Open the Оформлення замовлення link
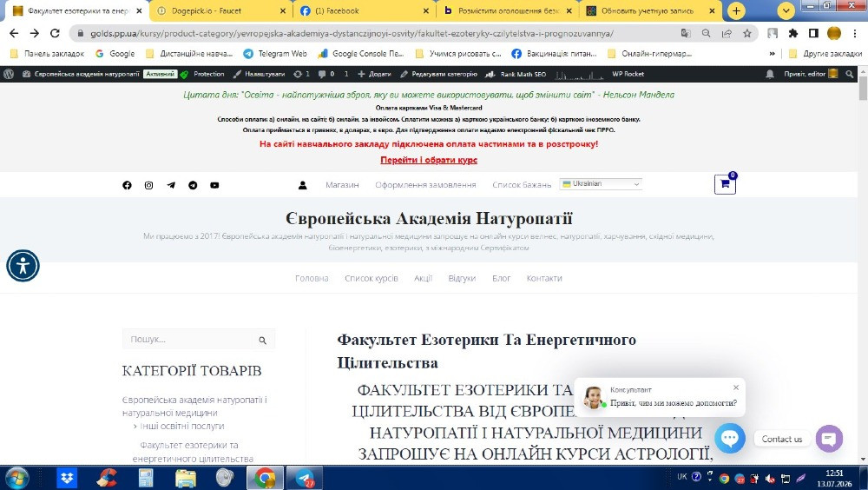868x490 pixels. pos(425,185)
